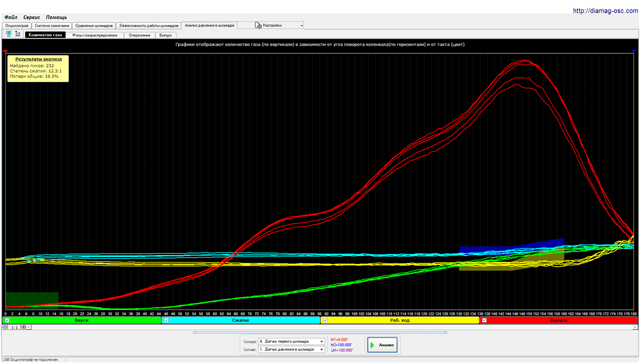Select the Опережение sub-tab
643x364 pixels.
tap(139, 35)
